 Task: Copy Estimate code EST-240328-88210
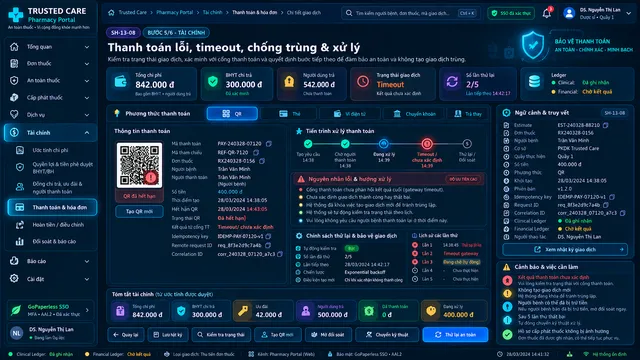click(x=606, y=125)
